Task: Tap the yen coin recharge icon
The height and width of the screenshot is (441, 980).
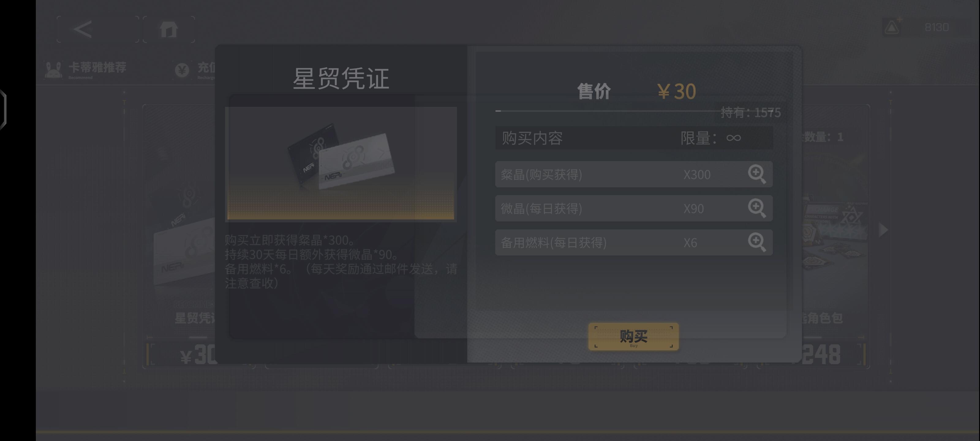Action: (x=182, y=70)
